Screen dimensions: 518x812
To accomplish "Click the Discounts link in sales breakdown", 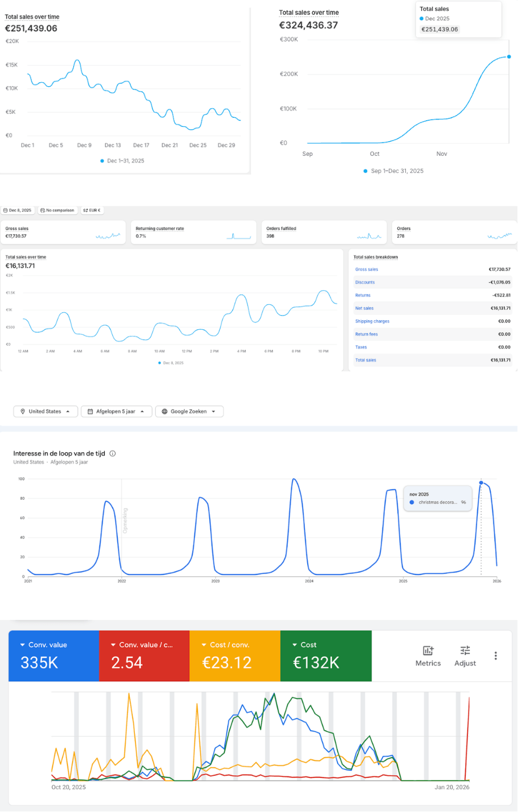I will [365, 282].
